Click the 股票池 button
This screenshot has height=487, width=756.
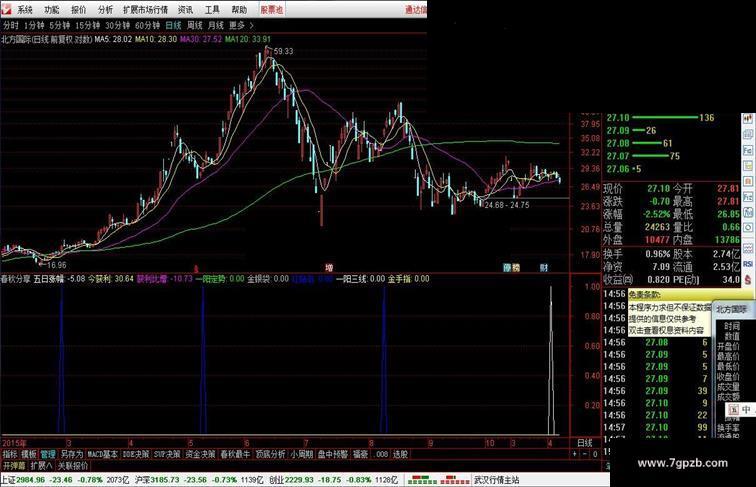coord(272,9)
